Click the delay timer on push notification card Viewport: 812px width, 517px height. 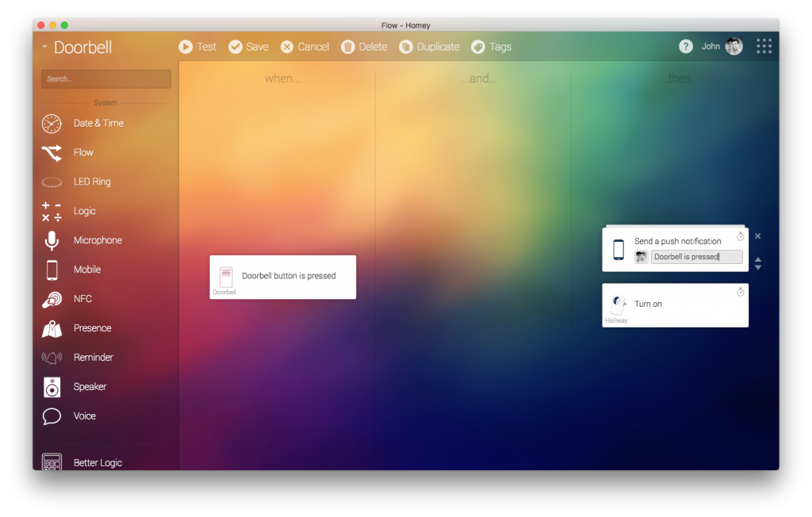tap(741, 236)
